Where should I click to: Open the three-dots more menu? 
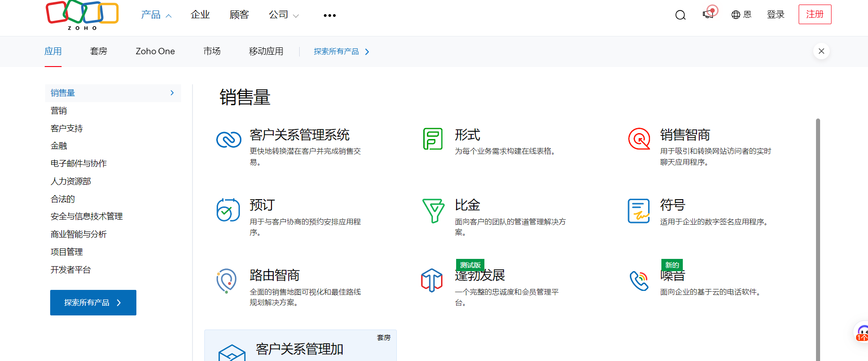click(330, 15)
